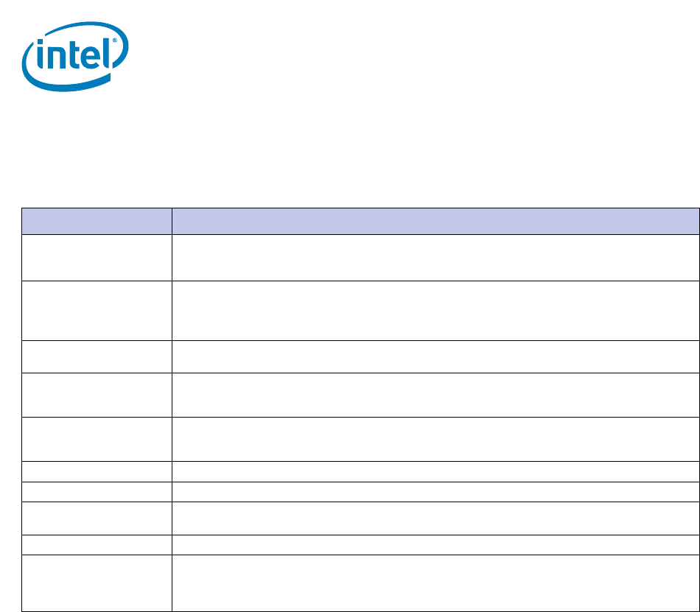Click the wide cell in the first body row
The image size is (700, 612).
click(435, 257)
